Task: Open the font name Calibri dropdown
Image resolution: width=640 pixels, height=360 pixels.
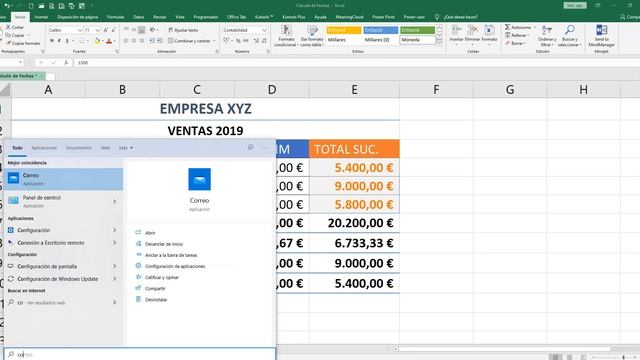Action: pyautogui.click(x=80, y=30)
